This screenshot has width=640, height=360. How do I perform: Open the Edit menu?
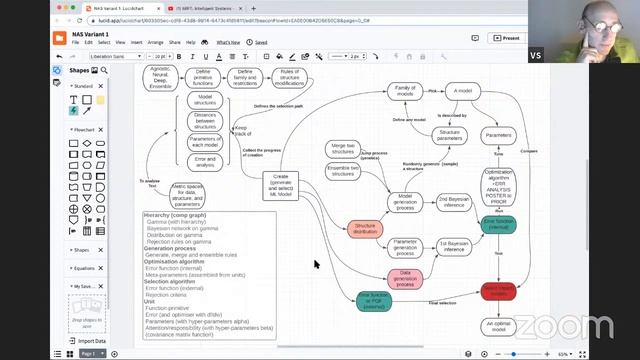pyautogui.click(x=89, y=42)
